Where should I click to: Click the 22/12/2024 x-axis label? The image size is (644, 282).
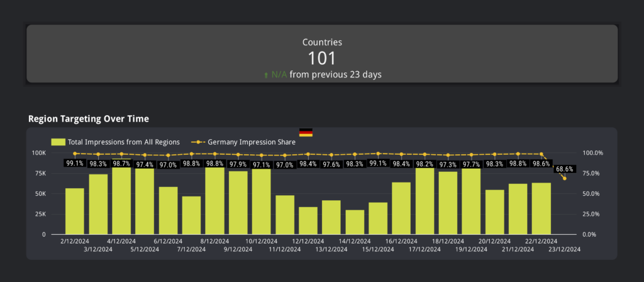(x=541, y=241)
